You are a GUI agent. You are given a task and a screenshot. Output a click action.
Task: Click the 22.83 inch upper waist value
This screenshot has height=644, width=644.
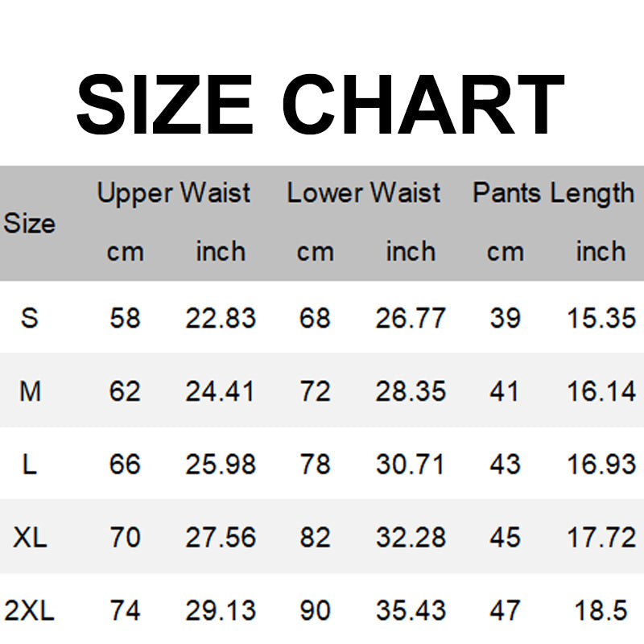coord(221,318)
